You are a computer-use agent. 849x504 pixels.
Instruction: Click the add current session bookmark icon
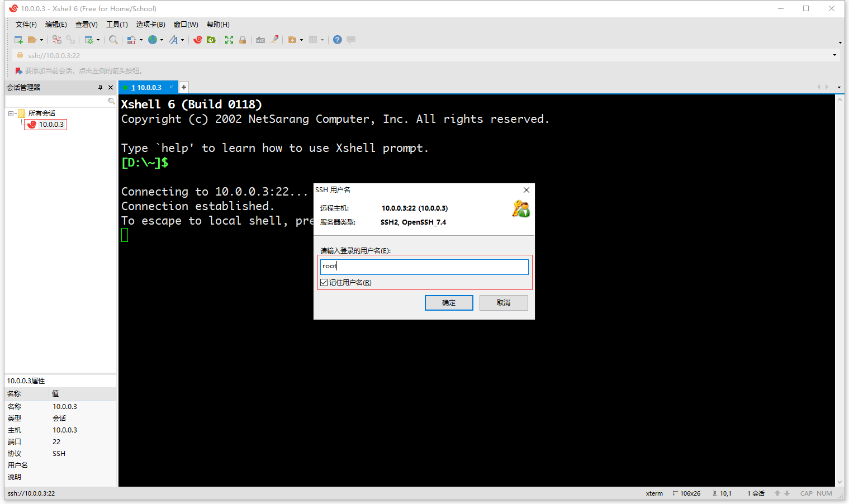pyautogui.click(x=18, y=71)
